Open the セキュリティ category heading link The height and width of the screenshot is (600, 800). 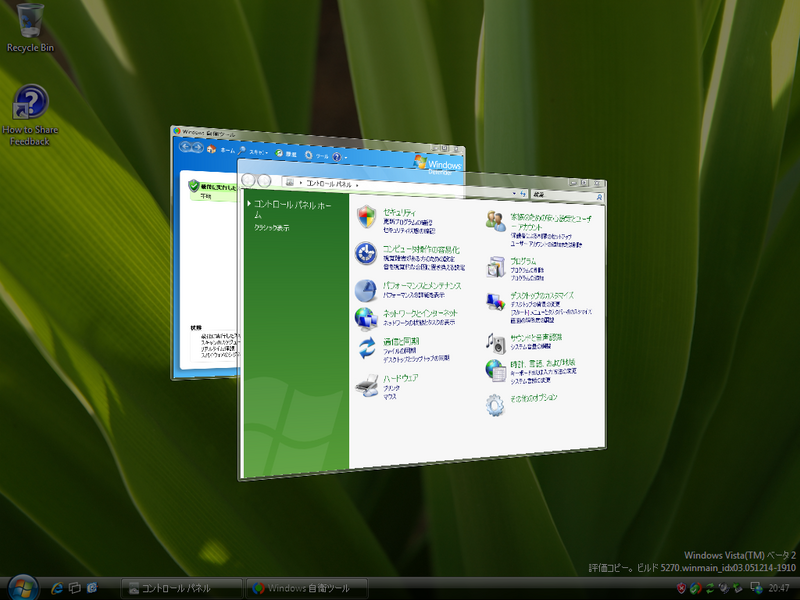point(399,212)
